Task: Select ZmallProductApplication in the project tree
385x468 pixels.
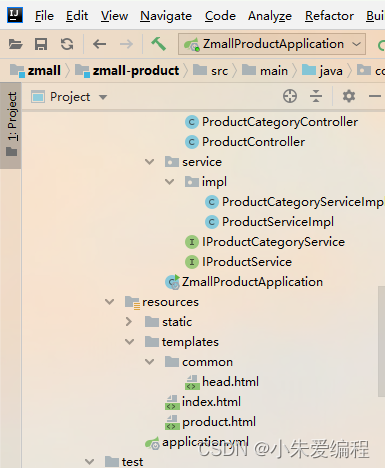Action: click(244, 282)
